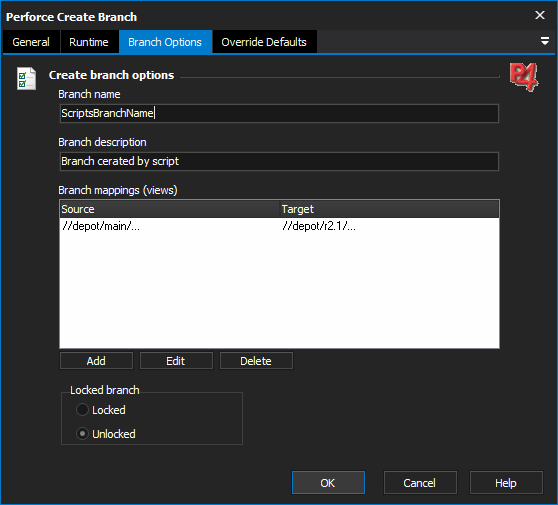This screenshot has height=505, width=558.
Task: Open the tab list dropdown arrow
Action: 544,41
